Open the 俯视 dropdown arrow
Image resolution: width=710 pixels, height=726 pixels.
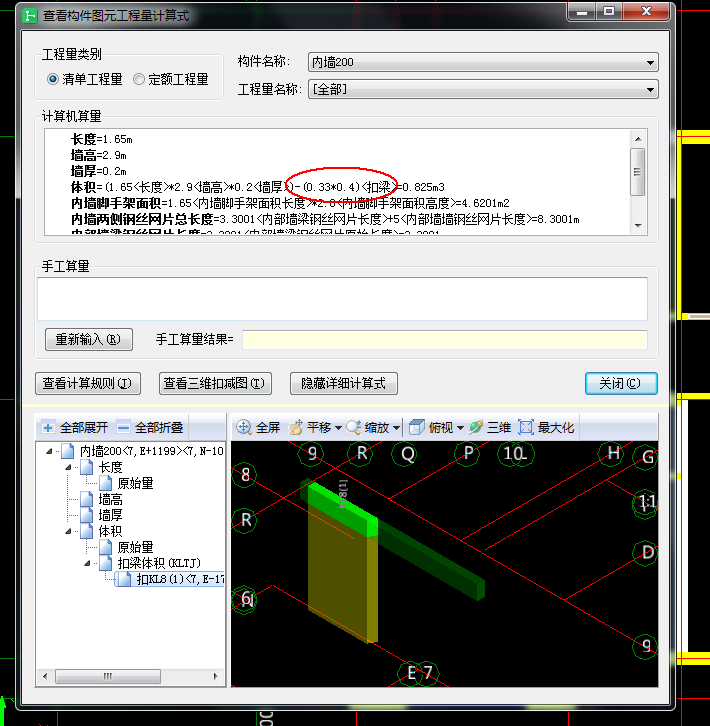[x=460, y=428]
